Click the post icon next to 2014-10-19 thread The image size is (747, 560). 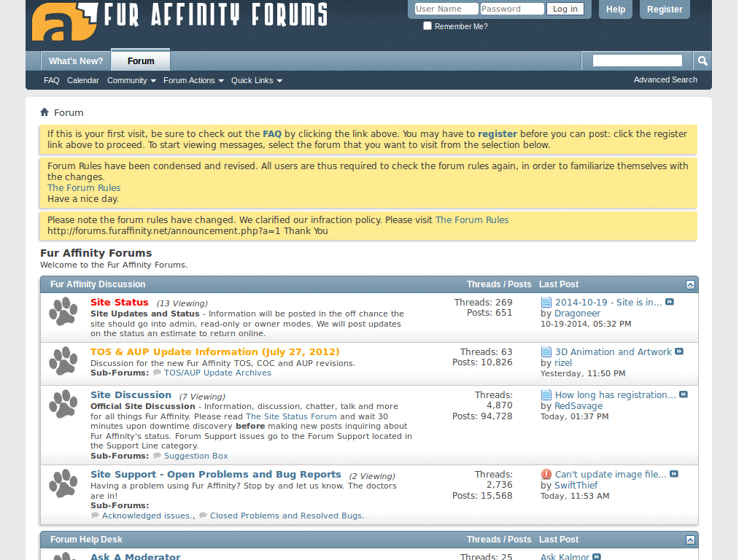(546, 302)
